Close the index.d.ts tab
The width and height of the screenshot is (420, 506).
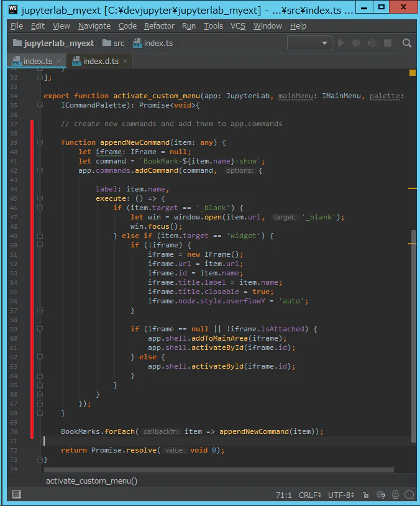click(125, 61)
